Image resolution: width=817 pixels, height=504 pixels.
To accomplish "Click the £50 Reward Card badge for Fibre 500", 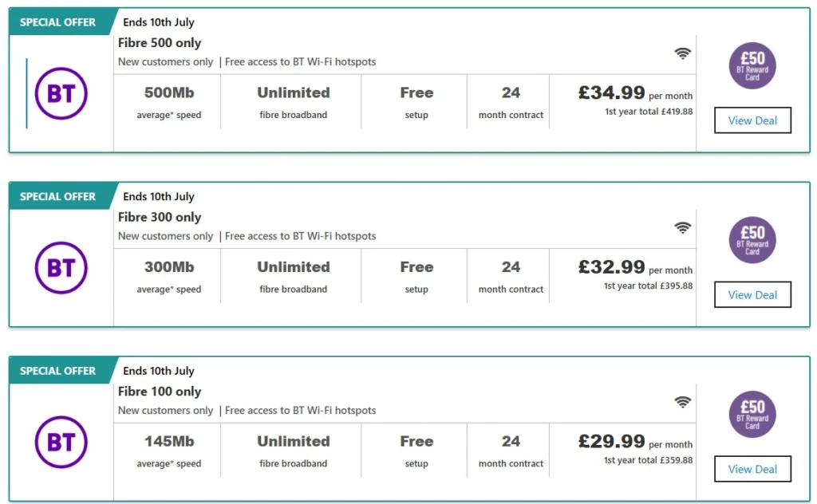I will (x=752, y=65).
